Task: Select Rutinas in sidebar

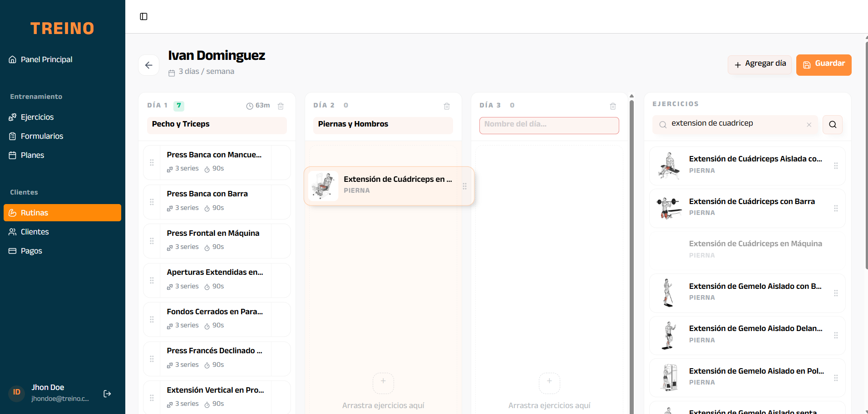Action: pos(62,213)
